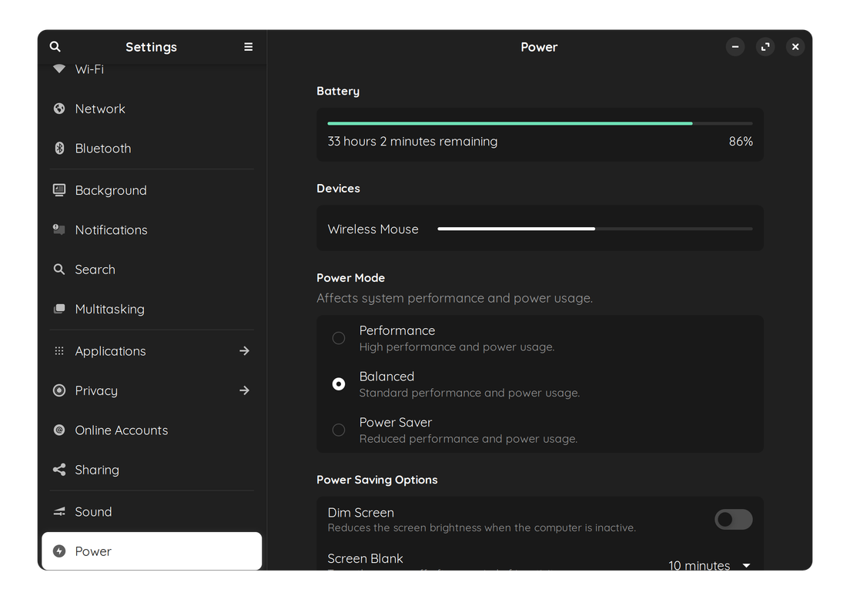Click the Wireless Mouse battery level bar
Image resolution: width=850 pixels, height=616 pixels.
pos(595,229)
